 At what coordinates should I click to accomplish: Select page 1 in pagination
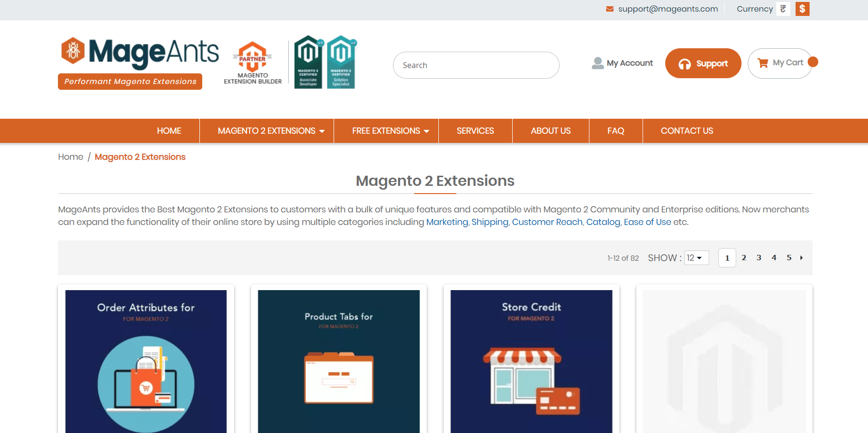(x=727, y=258)
